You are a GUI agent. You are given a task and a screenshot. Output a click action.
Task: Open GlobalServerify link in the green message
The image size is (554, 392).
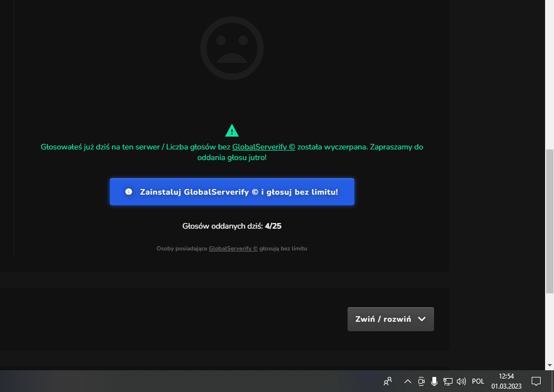coord(263,147)
